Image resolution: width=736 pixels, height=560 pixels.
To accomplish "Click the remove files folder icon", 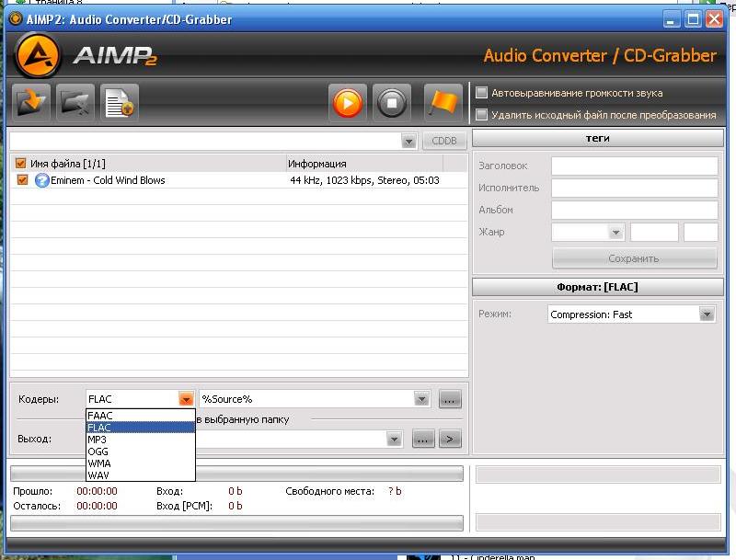I will tap(75, 103).
